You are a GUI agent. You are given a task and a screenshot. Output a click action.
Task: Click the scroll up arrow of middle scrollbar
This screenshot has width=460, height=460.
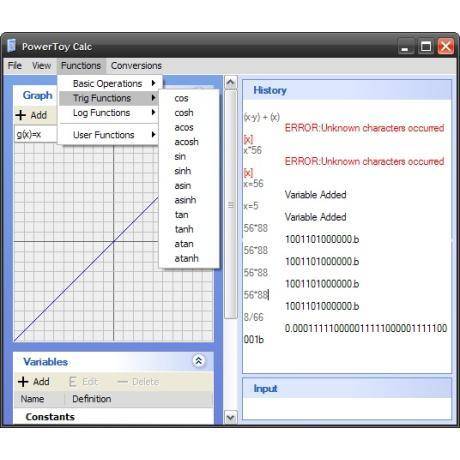click(x=231, y=82)
